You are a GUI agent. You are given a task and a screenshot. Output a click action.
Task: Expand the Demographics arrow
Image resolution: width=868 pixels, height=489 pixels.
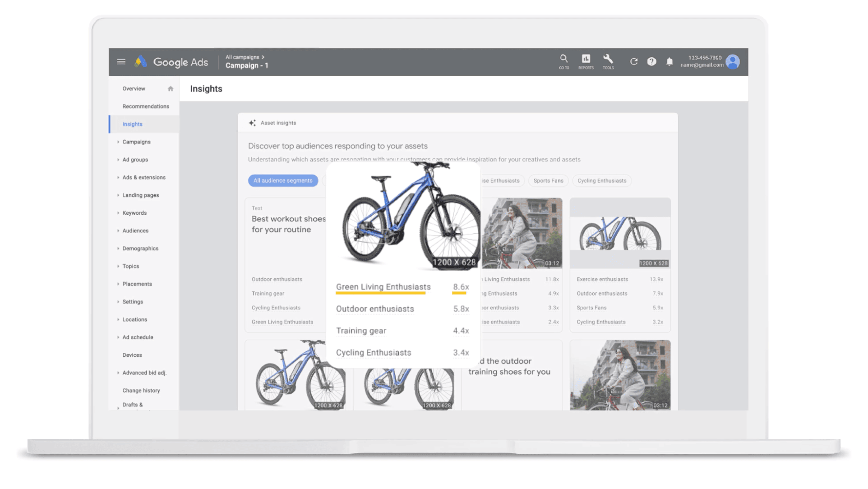[118, 249]
